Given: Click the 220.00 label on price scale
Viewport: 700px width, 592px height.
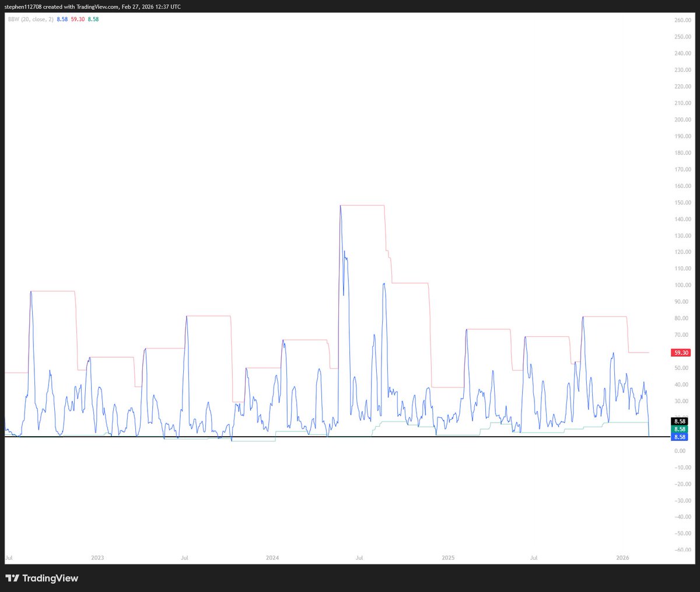Looking at the screenshot, I should [x=682, y=86].
